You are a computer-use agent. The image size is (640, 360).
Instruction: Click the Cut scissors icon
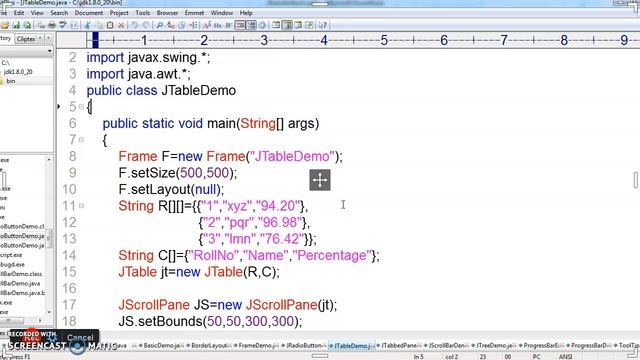[87, 25]
